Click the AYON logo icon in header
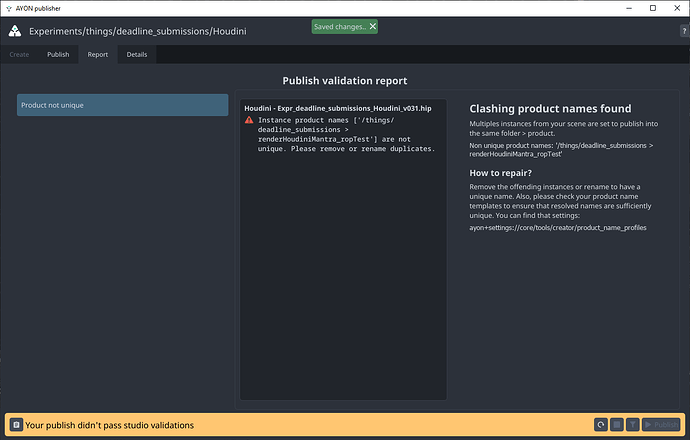Viewport: 690px width, 440px height. pos(15,31)
